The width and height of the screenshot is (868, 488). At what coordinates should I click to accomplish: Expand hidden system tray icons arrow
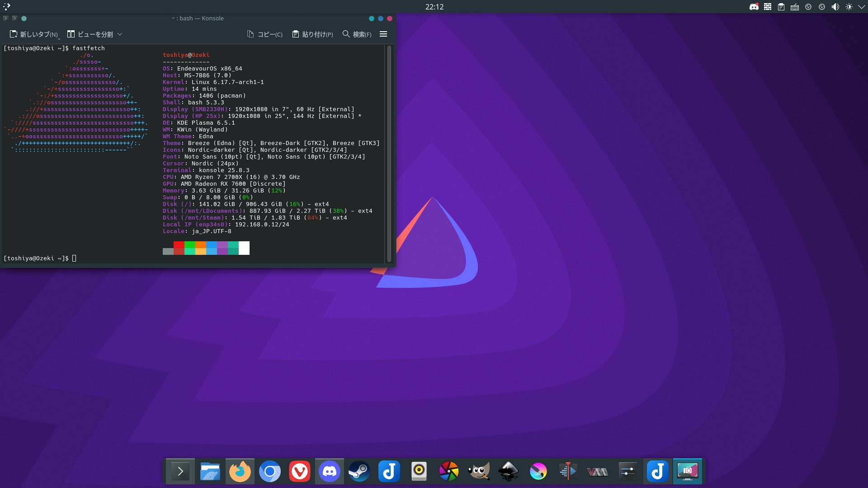point(861,7)
